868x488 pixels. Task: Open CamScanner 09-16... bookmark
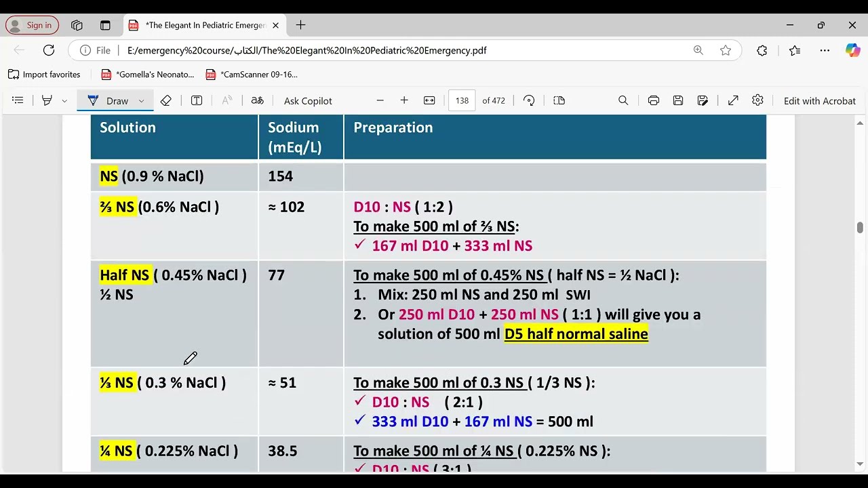(x=251, y=75)
